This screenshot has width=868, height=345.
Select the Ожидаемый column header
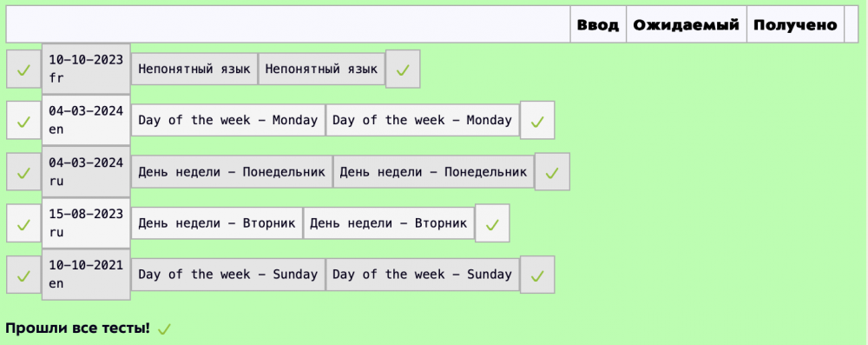click(x=687, y=24)
